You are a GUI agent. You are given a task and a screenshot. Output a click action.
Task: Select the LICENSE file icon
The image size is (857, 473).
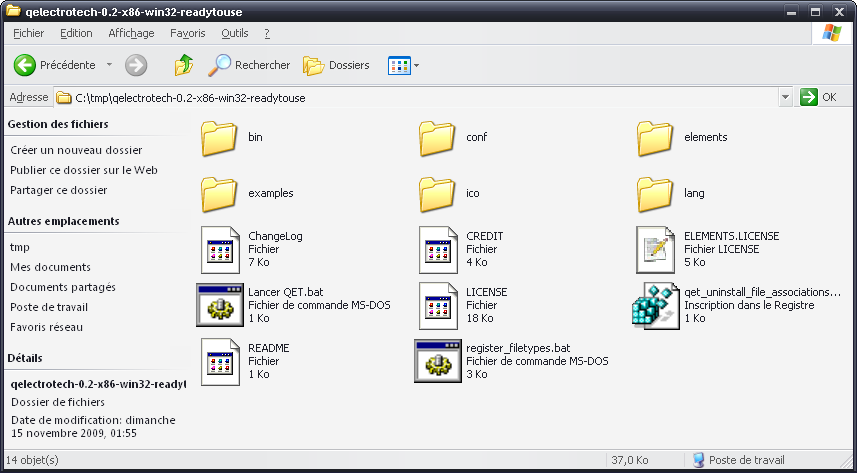[438, 306]
